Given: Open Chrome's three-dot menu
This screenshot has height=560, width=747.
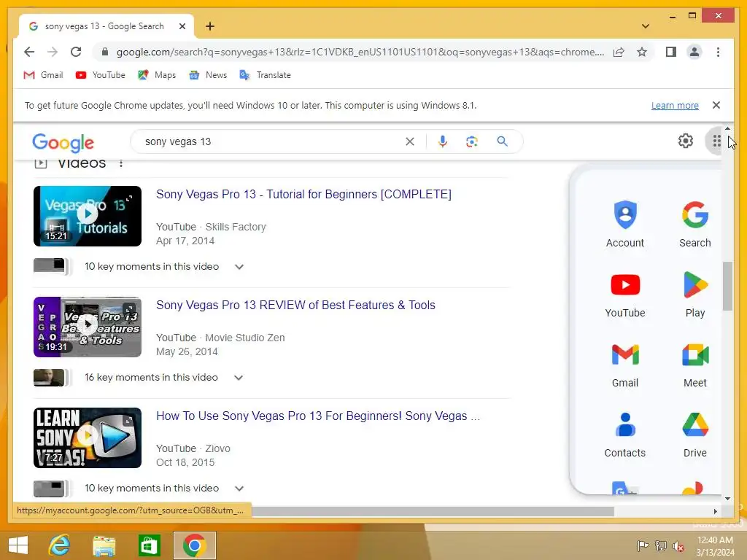Looking at the screenshot, I should [718, 52].
